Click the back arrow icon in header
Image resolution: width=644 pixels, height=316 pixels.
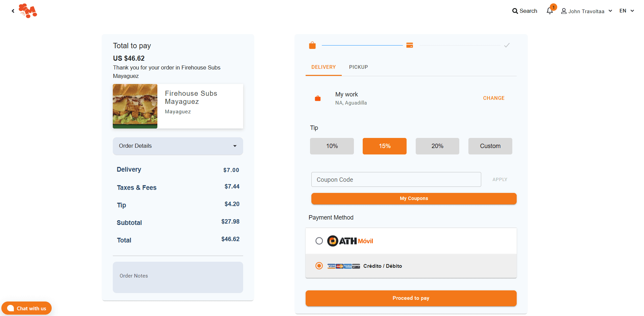13,11
